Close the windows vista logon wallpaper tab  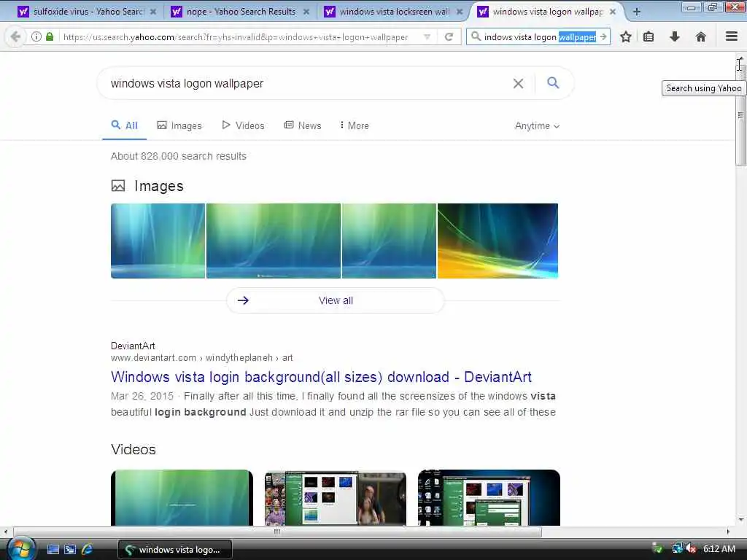(x=613, y=12)
